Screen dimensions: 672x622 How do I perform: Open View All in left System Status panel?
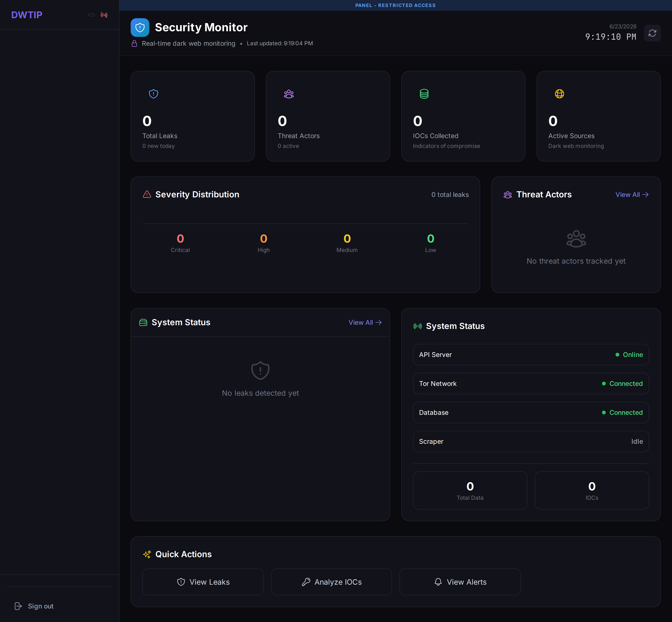click(x=365, y=322)
